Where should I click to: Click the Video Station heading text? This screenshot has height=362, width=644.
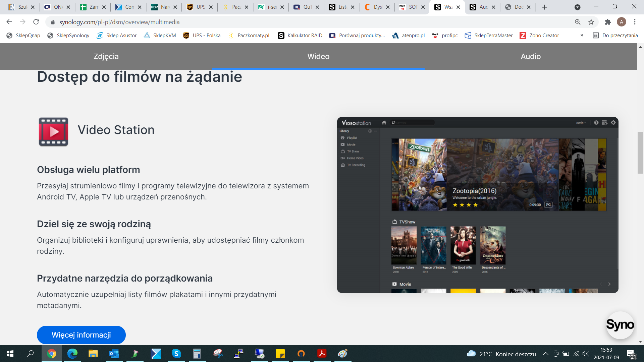[x=116, y=130]
